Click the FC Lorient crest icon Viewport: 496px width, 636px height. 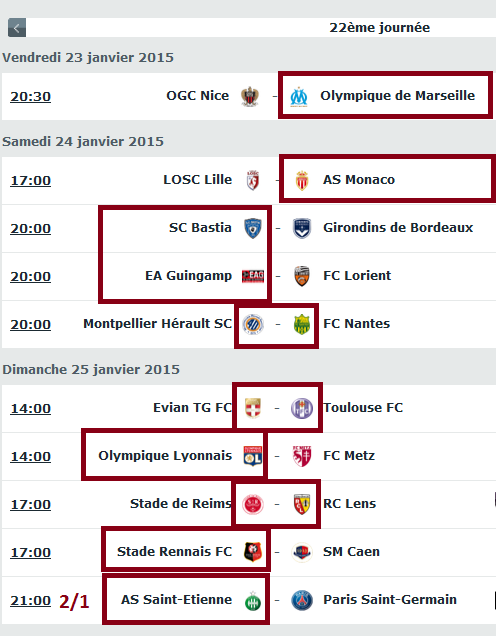302,276
